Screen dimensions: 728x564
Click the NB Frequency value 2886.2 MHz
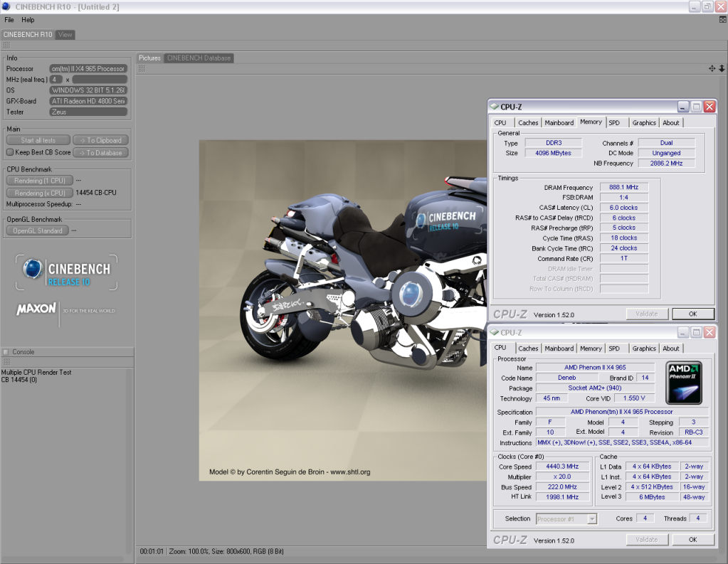point(666,164)
